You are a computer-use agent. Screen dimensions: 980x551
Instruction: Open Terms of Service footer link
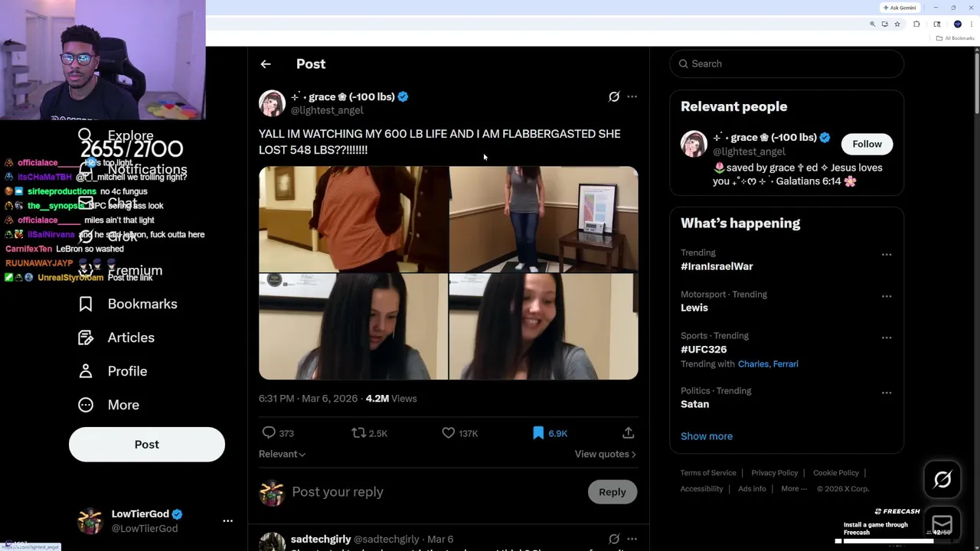(x=708, y=473)
